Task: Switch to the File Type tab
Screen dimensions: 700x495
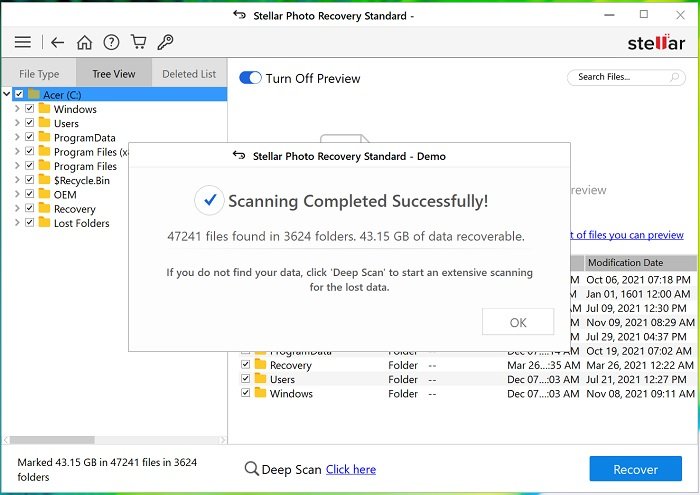Action: click(39, 74)
